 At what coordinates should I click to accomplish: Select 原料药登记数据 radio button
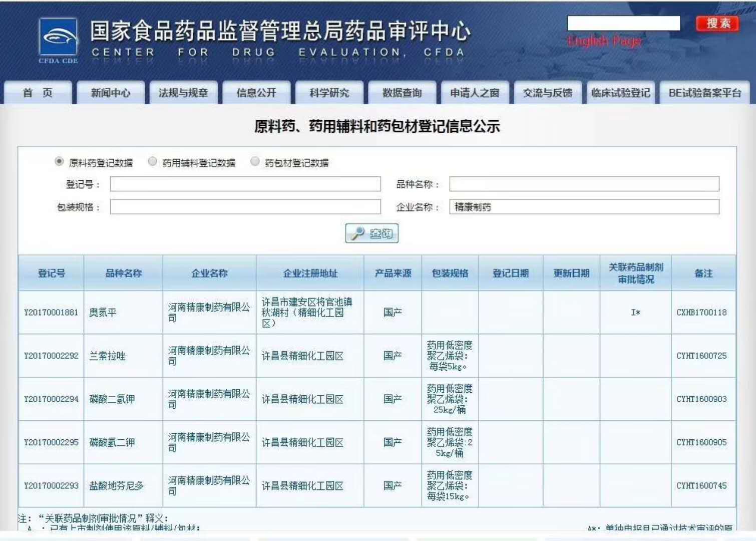click(x=59, y=161)
